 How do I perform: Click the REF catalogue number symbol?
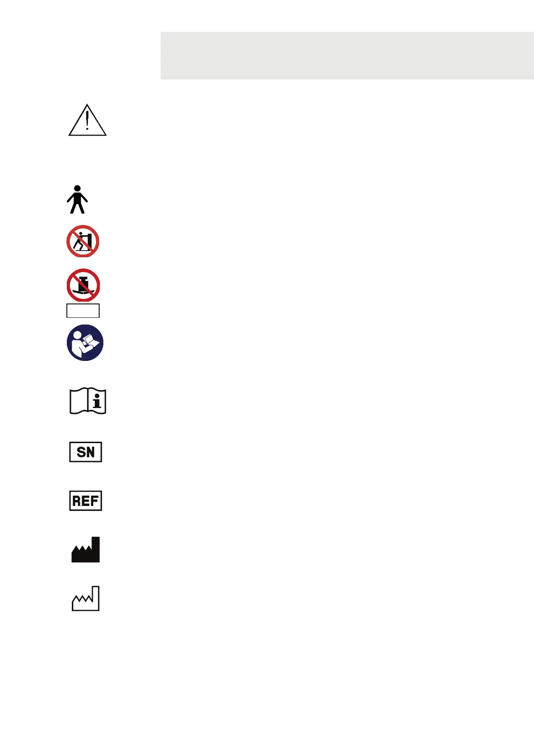86,501
